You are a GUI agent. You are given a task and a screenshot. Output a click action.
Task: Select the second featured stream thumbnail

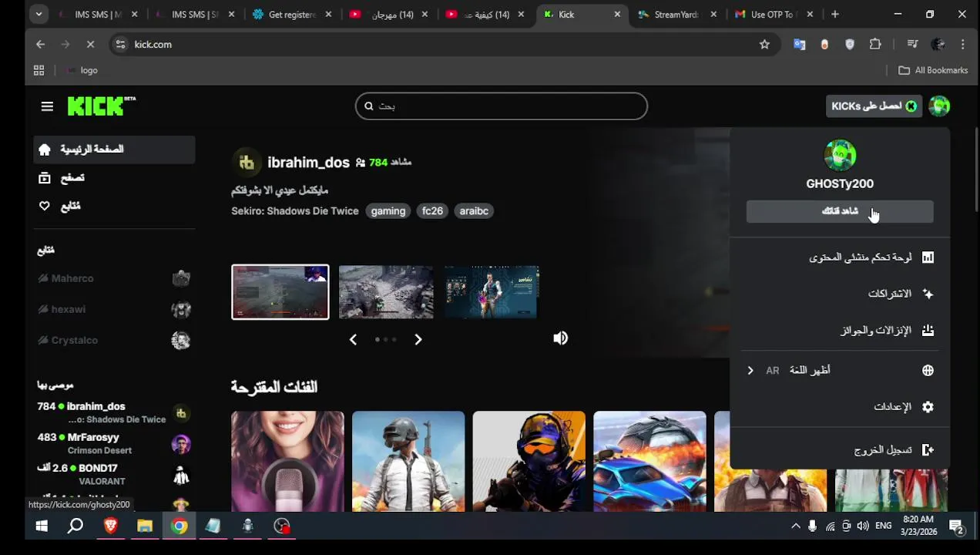(x=386, y=292)
